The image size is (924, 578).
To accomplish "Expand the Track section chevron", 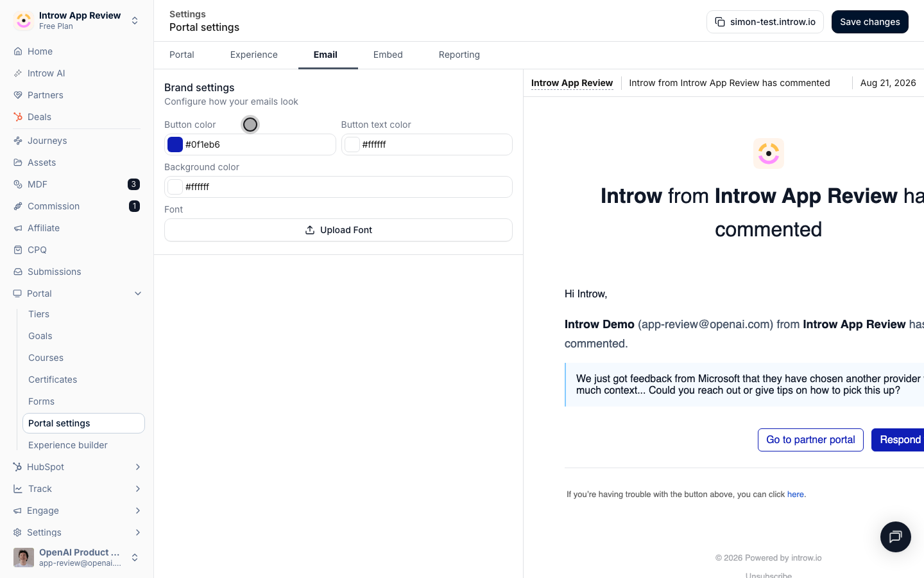I will [138, 489].
